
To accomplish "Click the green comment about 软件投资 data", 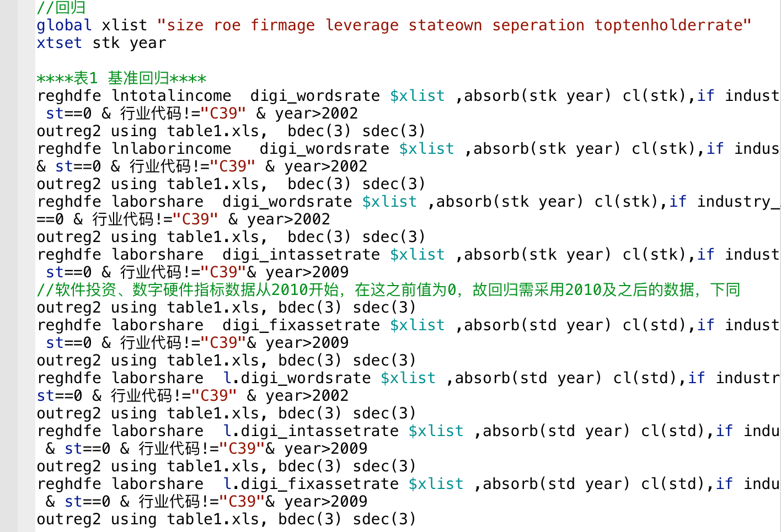I will 386,290.
